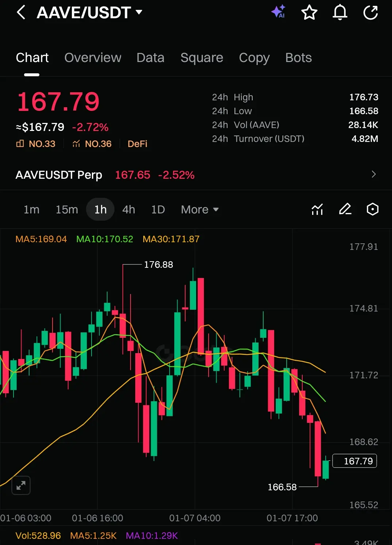392x545 pixels.
Task: Tap the 01-06 16:00 time axis label
Action: 97,518
